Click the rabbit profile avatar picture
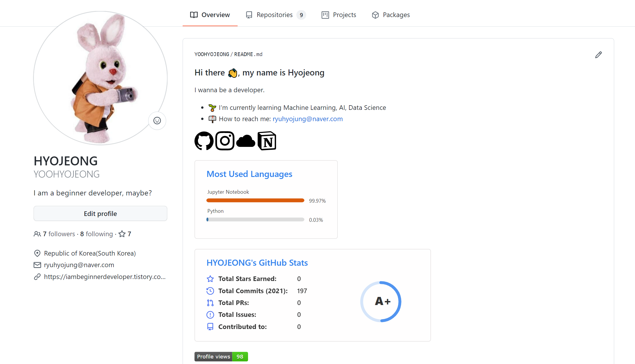This screenshot has height=364, width=635. (x=100, y=78)
